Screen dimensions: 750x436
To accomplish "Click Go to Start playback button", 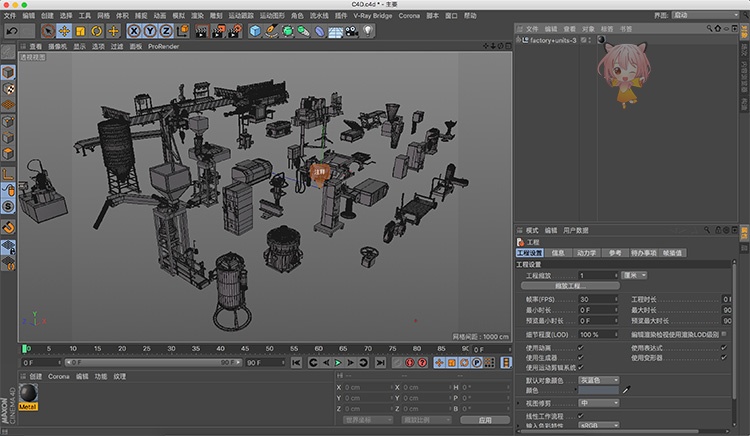I will pos(296,363).
